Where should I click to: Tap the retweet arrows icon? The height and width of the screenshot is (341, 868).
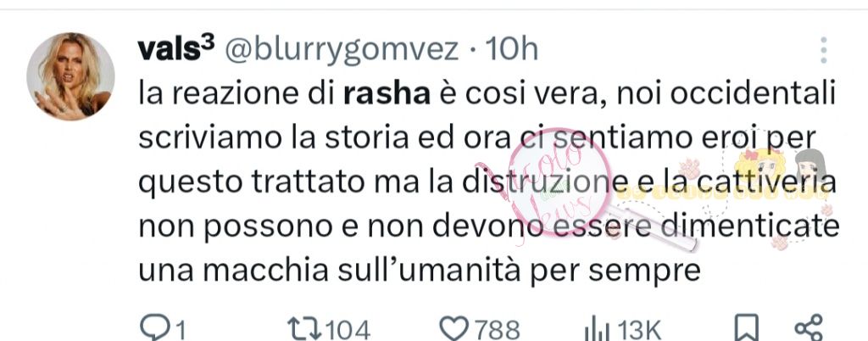(x=304, y=329)
